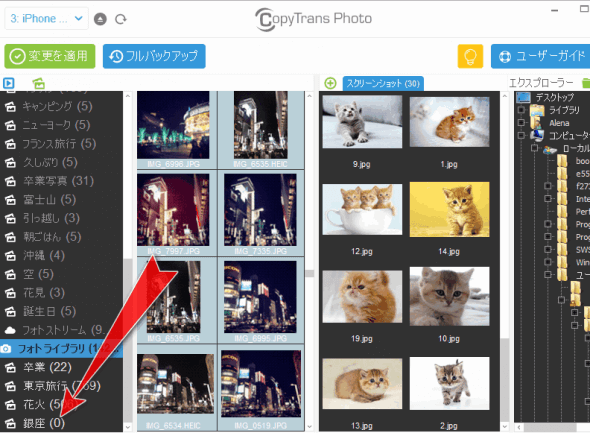Screen dimensions: 590x433
Task: Click the iPhone photos pane scrollbar thumb
Action: click(310, 273)
